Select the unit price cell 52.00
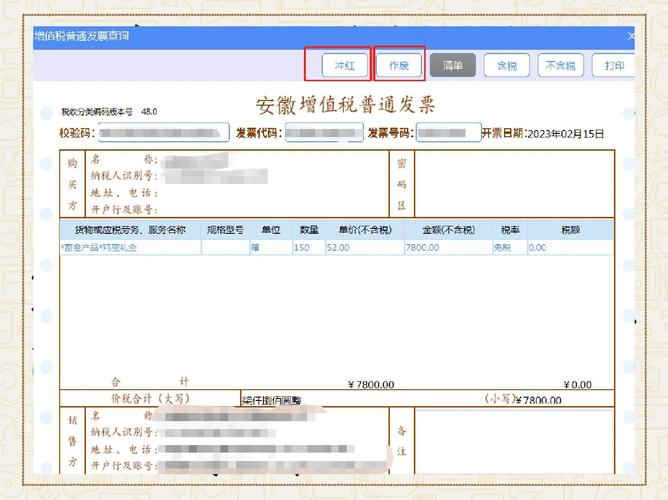Image resolution: width=668 pixels, height=500 pixels. (x=365, y=247)
